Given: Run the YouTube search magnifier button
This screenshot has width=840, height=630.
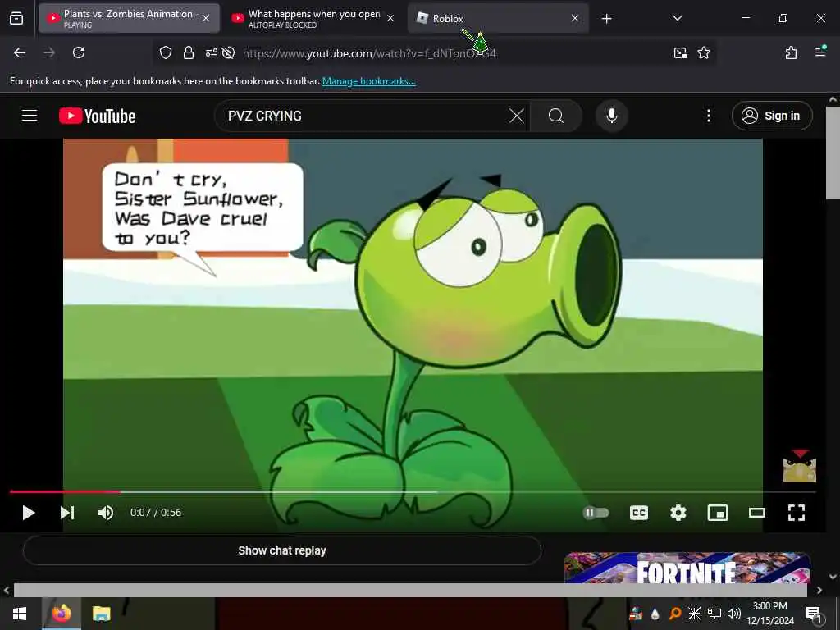Looking at the screenshot, I should (x=556, y=116).
